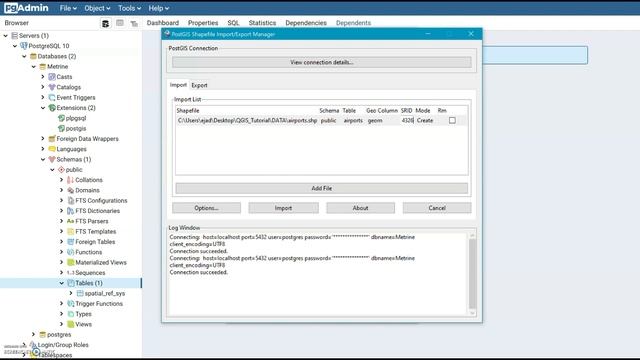This screenshot has height=360, width=640.
Task: Click View connection details button
Action: (x=322, y=62)
